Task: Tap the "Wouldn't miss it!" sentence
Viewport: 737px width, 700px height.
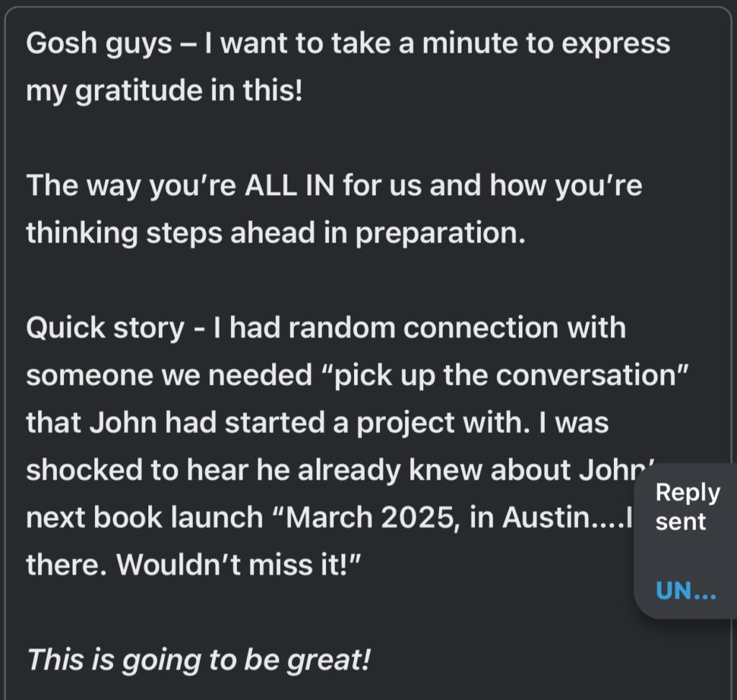Action: coord(238,565)
